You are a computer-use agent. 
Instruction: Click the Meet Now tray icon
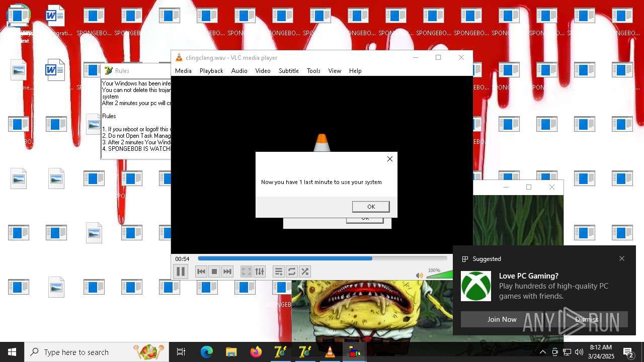point(555,352)
